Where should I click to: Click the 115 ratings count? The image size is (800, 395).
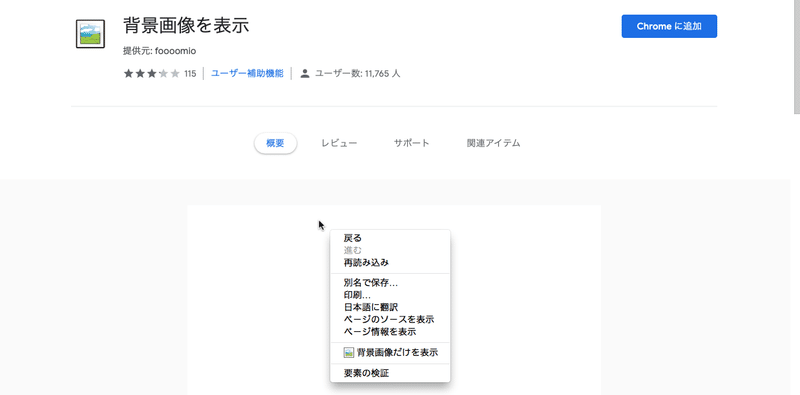[190, 74]
